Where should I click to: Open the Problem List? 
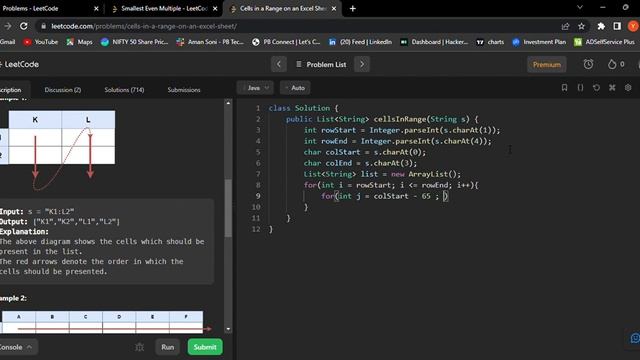321,64
